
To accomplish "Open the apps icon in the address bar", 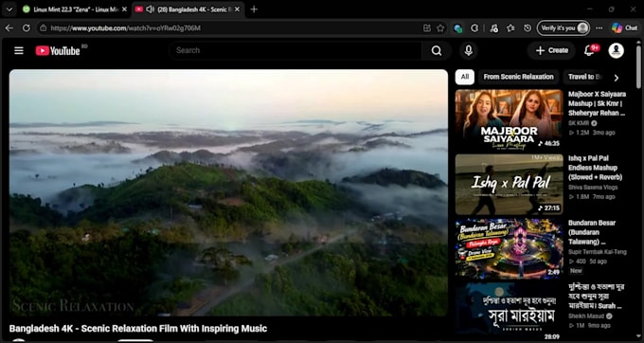I will [x=427, y=27].
